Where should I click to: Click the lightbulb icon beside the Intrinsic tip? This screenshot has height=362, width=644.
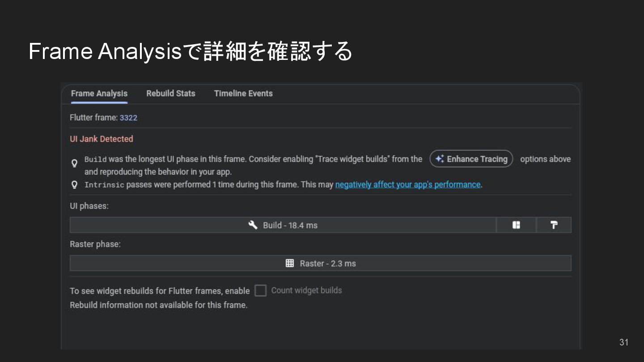click(x=75, y=185)
